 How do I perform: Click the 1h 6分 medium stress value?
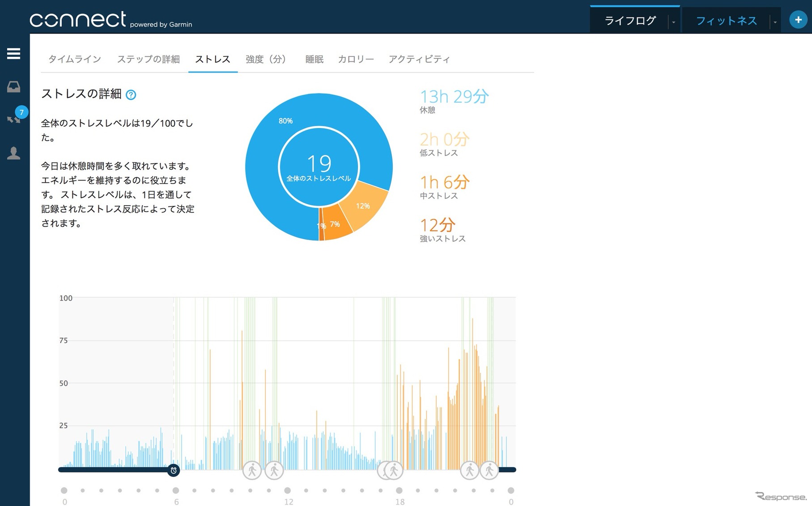coord(444,182)
